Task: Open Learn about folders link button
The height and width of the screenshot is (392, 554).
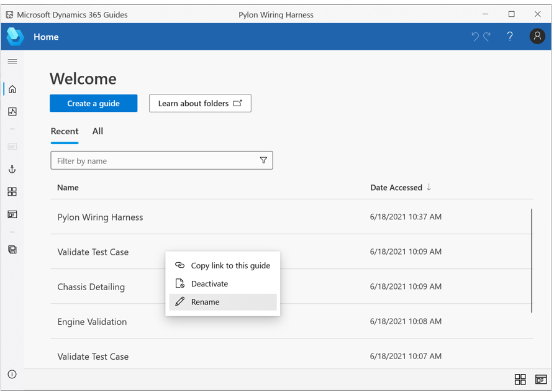Action: pos(201,103)
